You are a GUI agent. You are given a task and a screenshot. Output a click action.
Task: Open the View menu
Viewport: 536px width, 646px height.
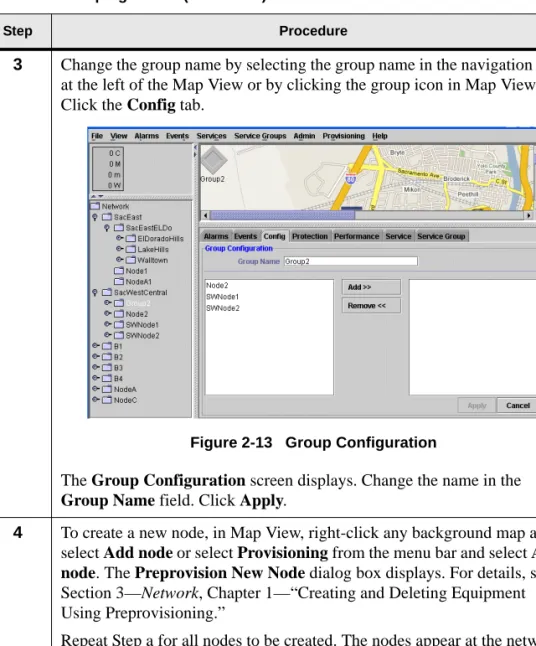[x=119, y=136]
